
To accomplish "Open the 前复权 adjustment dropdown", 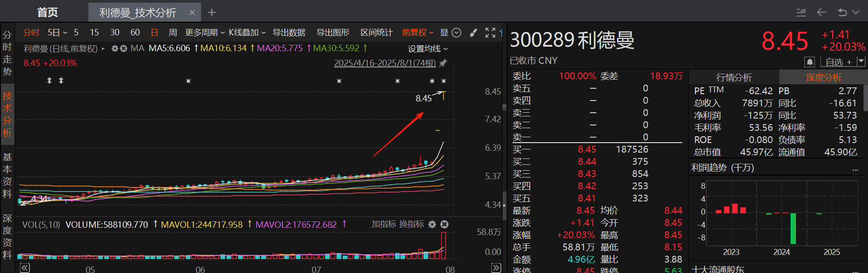I will [x=418, y=33].
